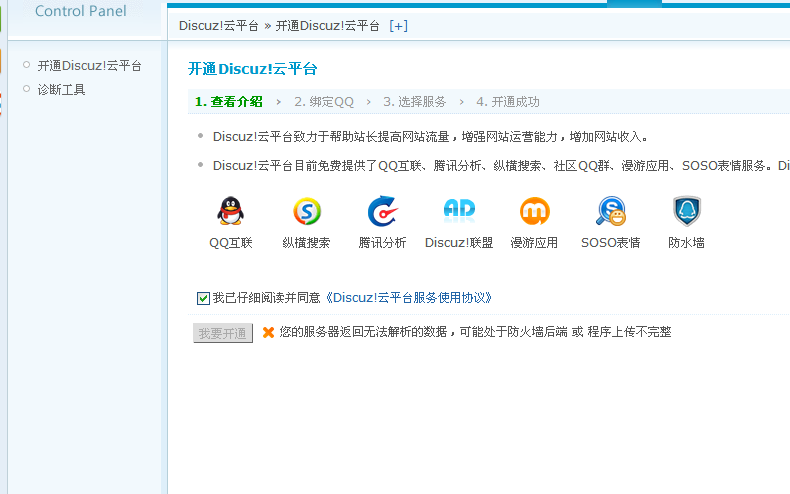Click the 防水墙 label
This screenshot has height=494, width=790.
[x=686, y=243]
